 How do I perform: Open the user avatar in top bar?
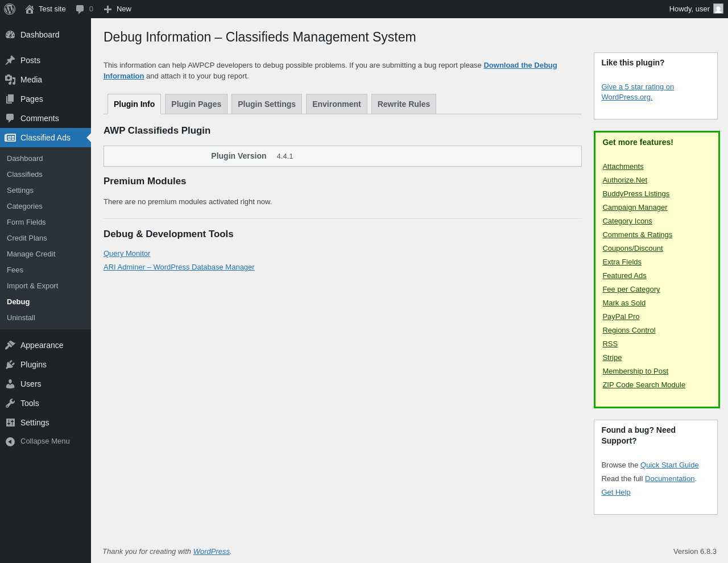718,9
